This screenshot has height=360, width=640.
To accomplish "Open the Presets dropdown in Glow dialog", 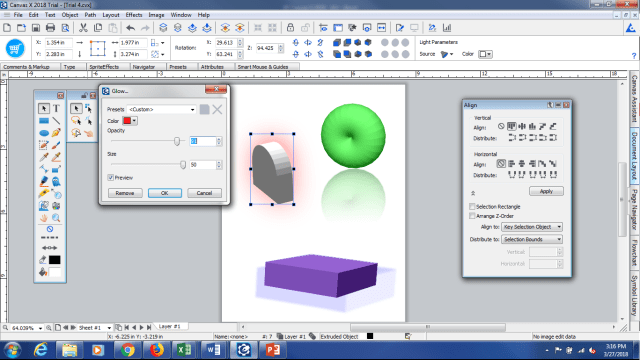I will pos(162,109).
